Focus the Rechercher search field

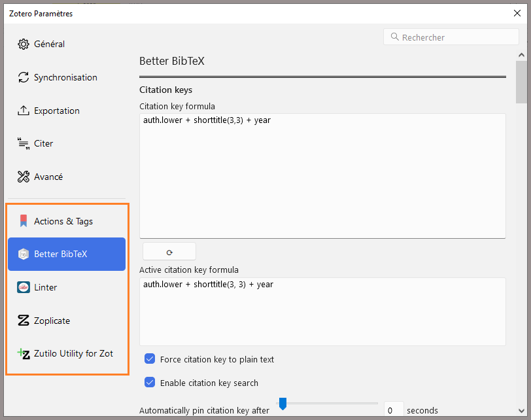[451, 37]
